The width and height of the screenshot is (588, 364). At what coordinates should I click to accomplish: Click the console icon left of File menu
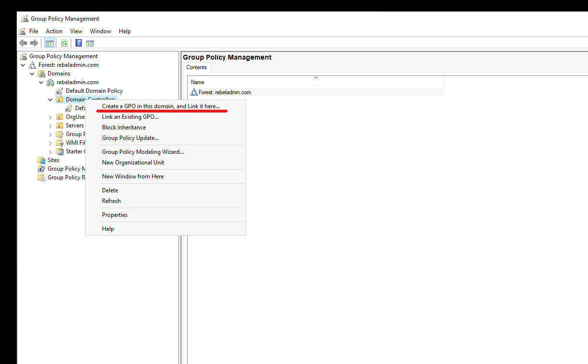pos(22,31)
